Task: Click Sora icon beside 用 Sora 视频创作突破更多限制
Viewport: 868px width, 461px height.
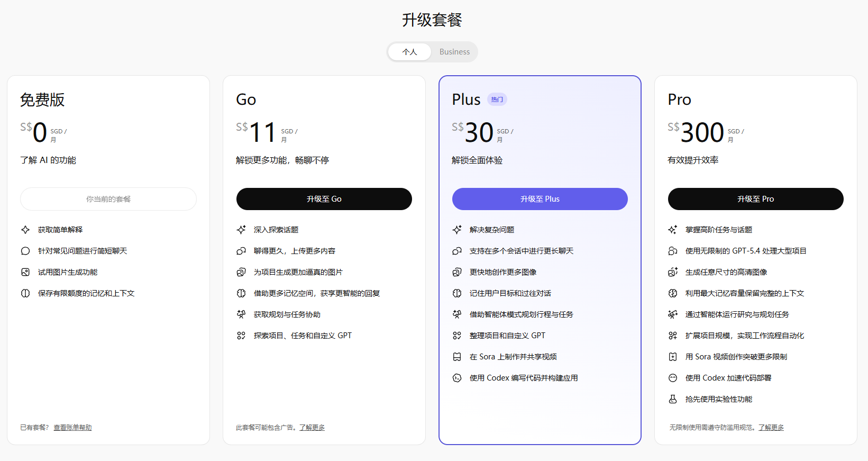Action: click(x=673, y=357)
